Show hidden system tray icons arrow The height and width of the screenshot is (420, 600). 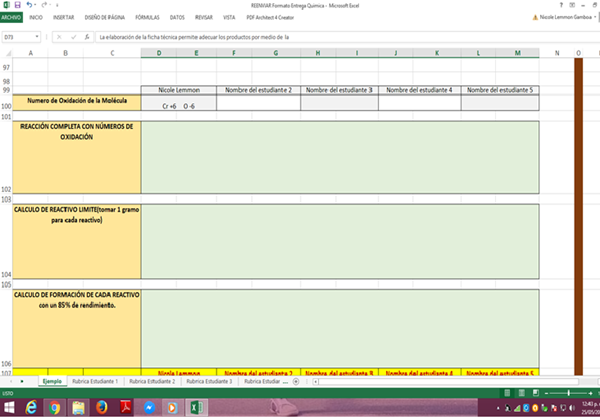[498, 408]
